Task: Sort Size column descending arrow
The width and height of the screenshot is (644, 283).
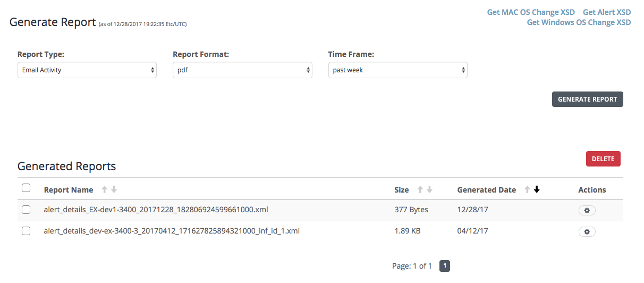Action: click(x=429, y=190)
